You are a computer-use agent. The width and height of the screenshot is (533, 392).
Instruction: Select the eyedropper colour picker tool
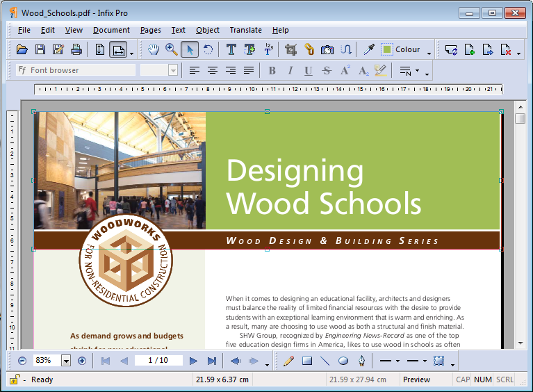(369, 49)
